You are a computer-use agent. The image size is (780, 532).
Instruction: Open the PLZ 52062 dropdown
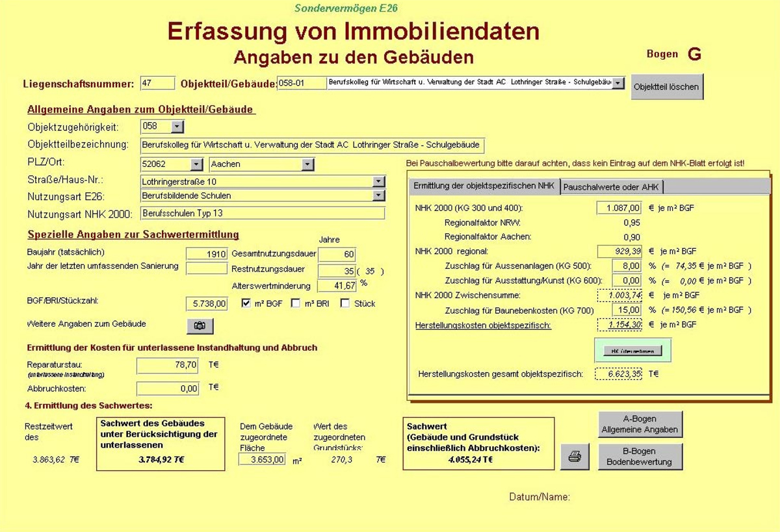tap(196, 164)
